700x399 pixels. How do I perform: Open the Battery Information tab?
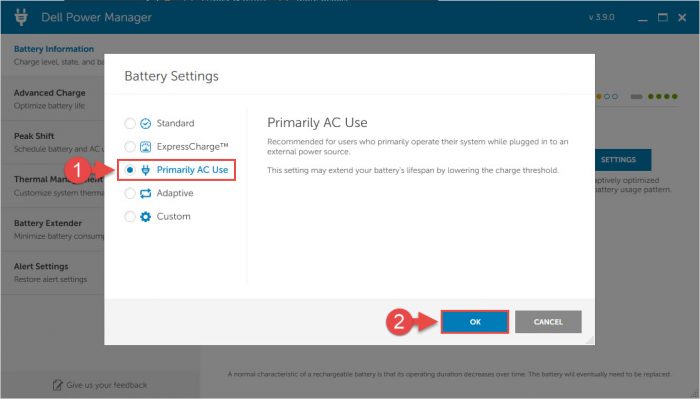[54, 49]
